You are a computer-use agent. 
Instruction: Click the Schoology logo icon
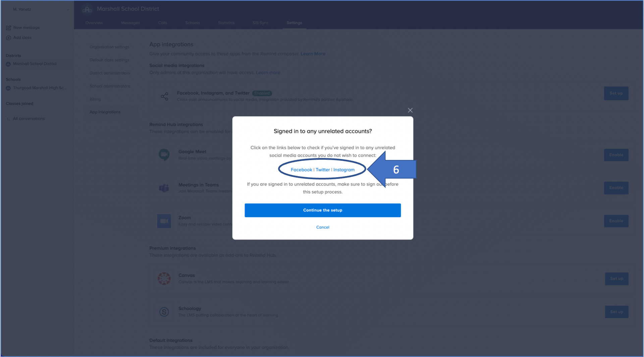pos(164,312)
